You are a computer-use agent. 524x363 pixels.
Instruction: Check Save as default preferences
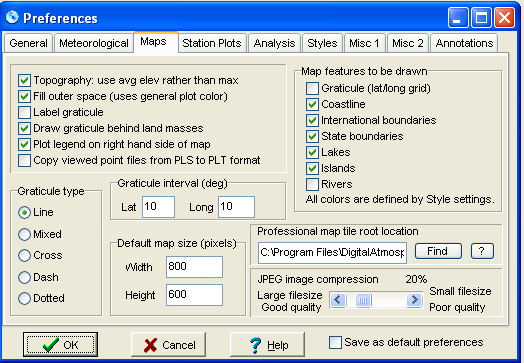(x=336, y=343)
